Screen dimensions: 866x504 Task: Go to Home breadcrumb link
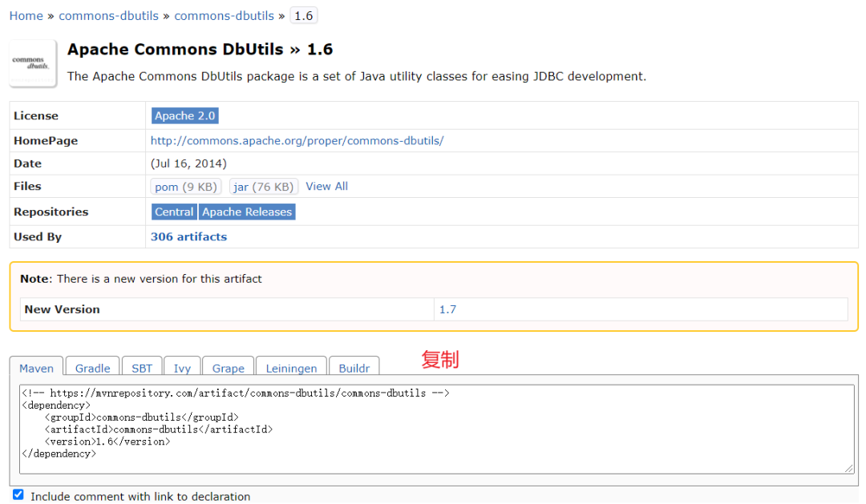[x=26, y=16]
